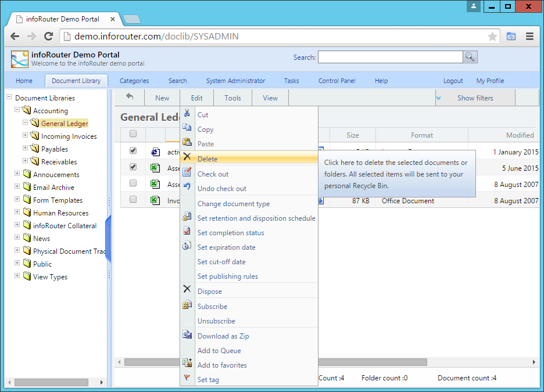Viewport: 544px width, 392px height.
Task: Open the Email Archive library
Action: coord(53,188)
